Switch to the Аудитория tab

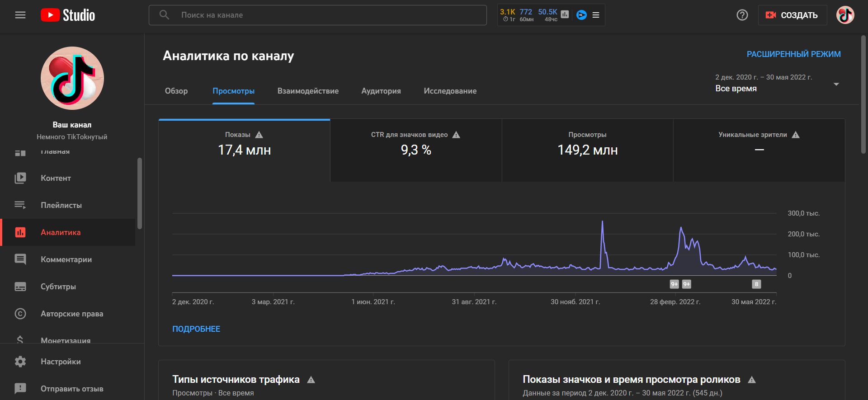[x=381, y=91]
